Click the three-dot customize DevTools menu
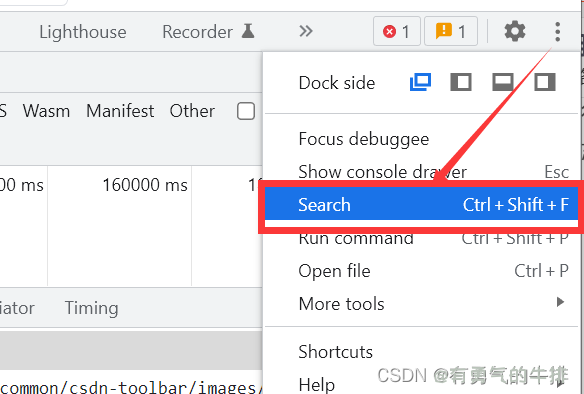The height and width of the screenshot is (394, 584). tap(557, 31)
